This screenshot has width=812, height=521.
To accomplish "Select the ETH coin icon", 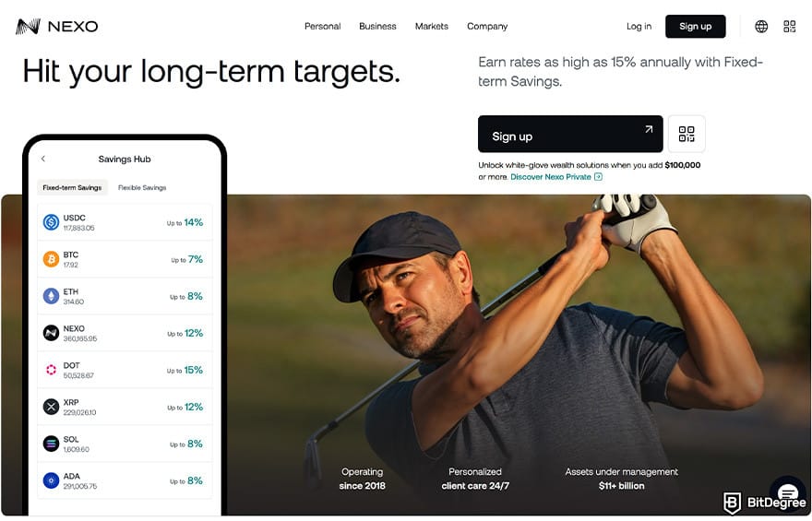I will tap(51, 296).
